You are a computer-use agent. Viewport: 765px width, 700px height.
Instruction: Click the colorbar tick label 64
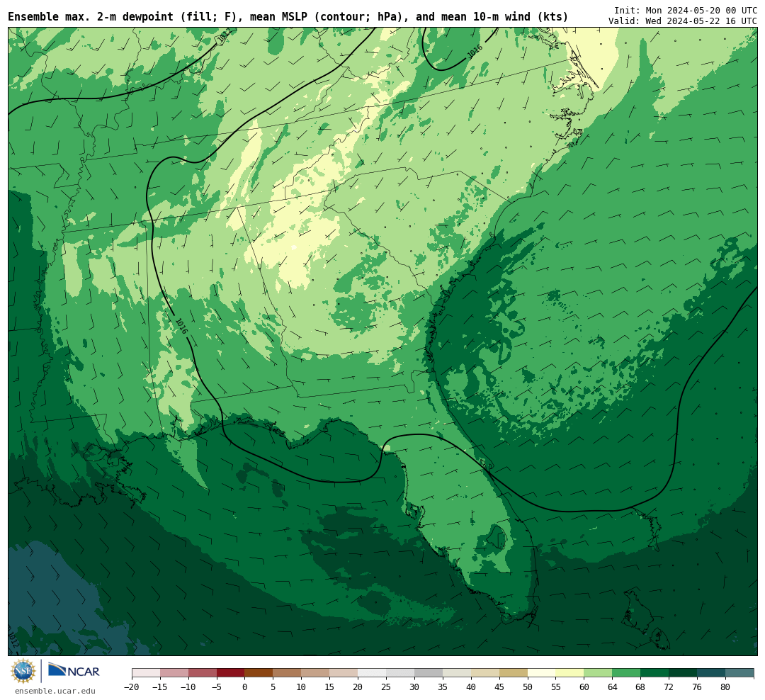click(x=613, y=687)
